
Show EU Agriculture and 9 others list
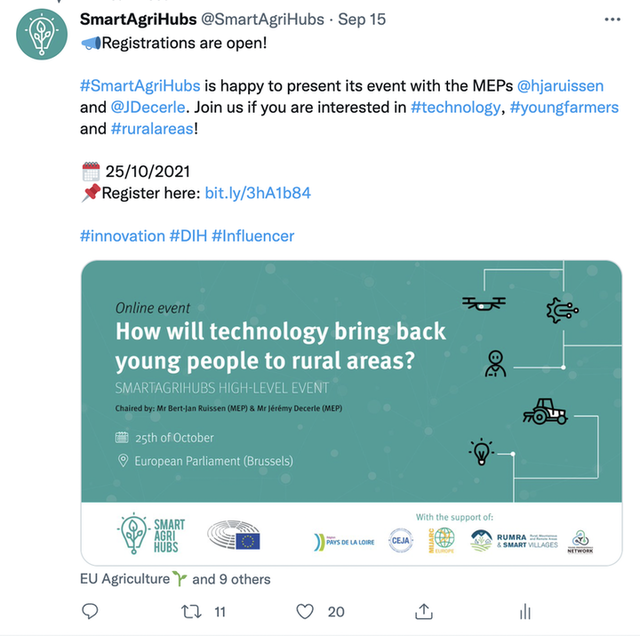(175, 579)
